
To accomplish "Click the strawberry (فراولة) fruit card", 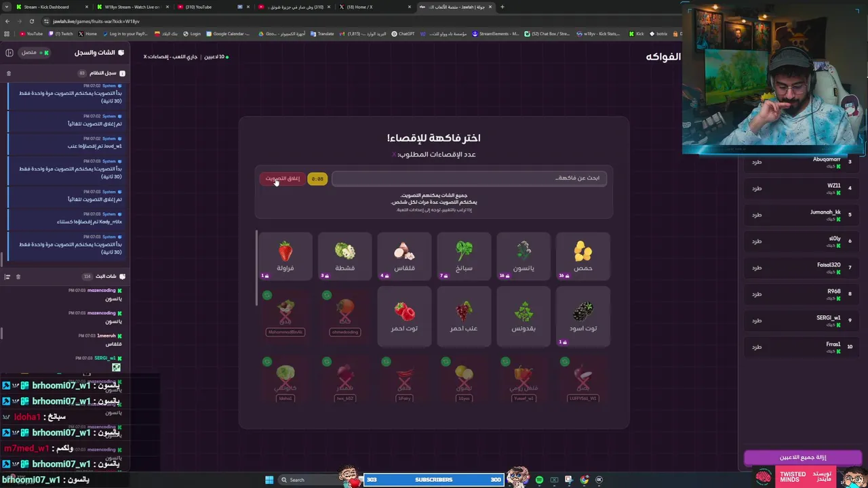I will (x=285, y=256).
